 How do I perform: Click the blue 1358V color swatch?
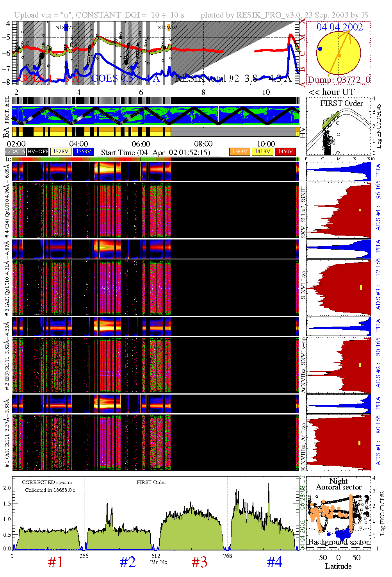pyautogui.click(x=83, y=152)
